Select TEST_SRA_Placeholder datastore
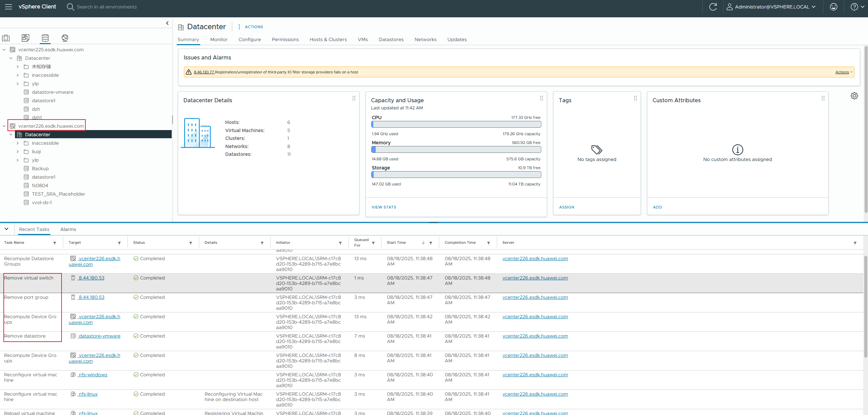868x415 pixels. click(x=58, y=194)
